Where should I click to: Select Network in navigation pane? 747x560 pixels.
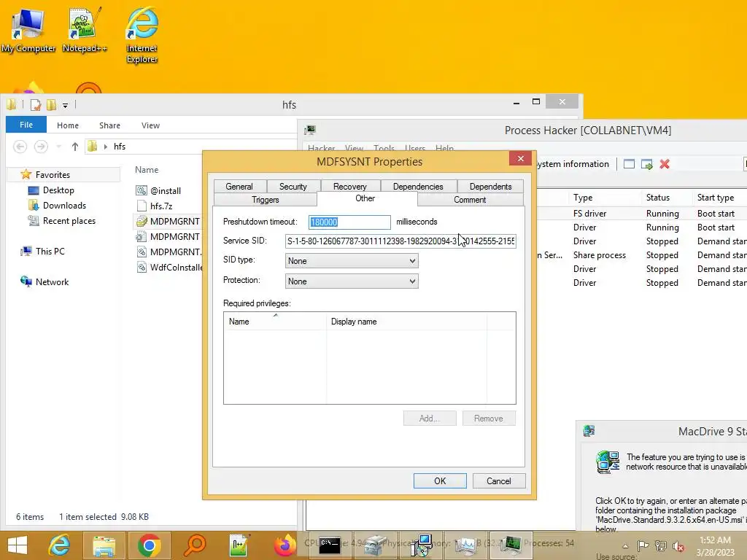click(x=52, y=281)
